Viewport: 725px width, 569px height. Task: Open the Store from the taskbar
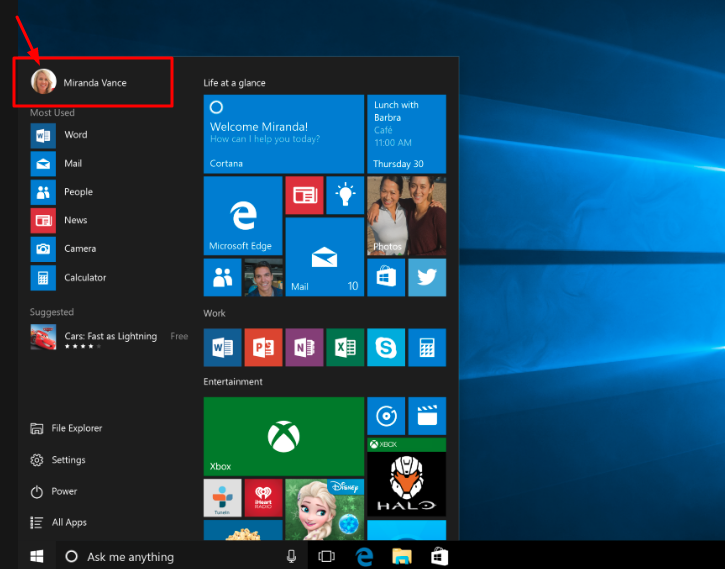[x=439, y=556]
